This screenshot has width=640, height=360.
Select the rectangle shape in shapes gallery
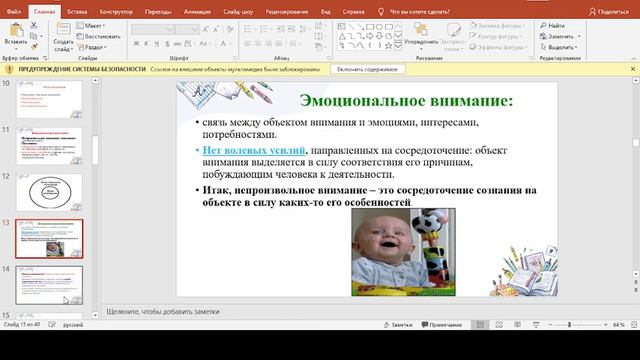pos(369,27)
